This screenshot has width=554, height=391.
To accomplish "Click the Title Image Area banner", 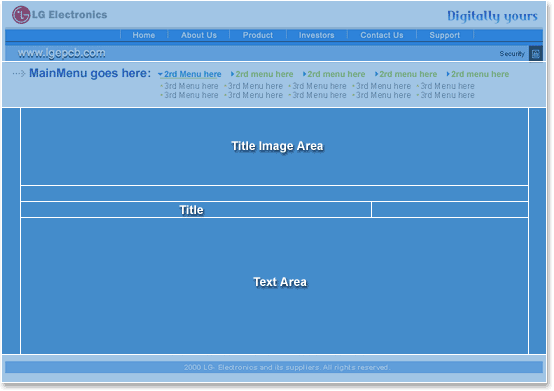I will coord(275,147).
